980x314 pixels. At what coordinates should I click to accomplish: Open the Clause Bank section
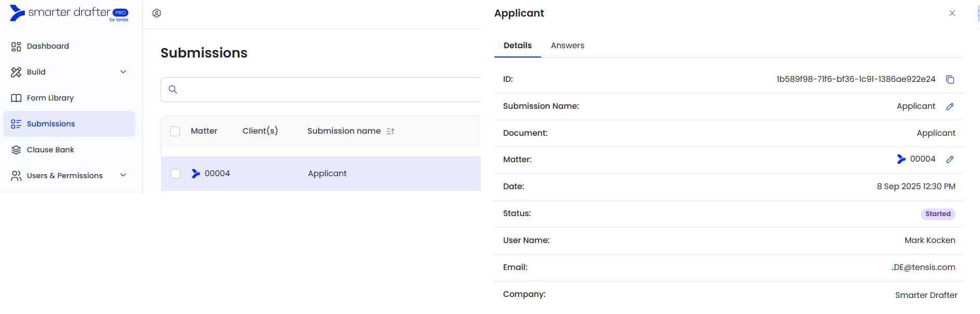click(x=50, y=150)
